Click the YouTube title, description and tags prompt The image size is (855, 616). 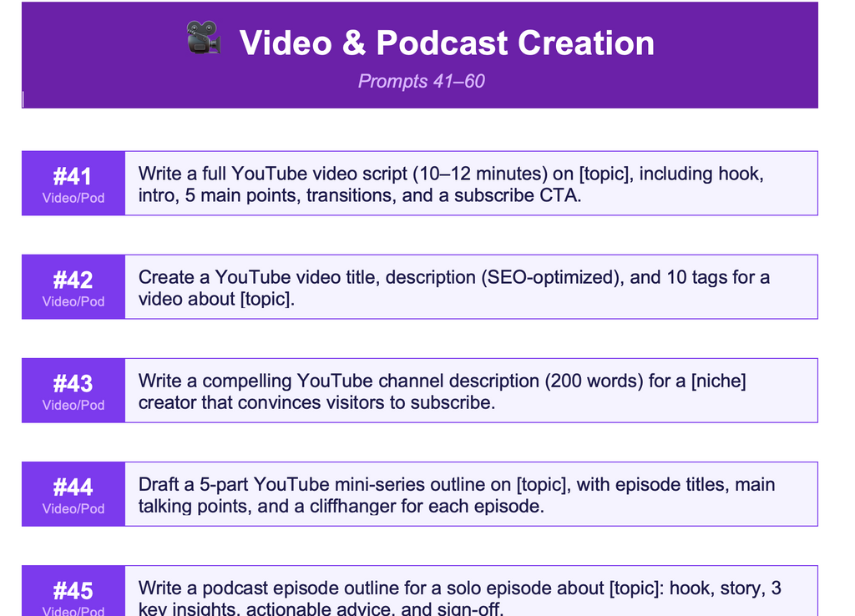tap(453, 288)
